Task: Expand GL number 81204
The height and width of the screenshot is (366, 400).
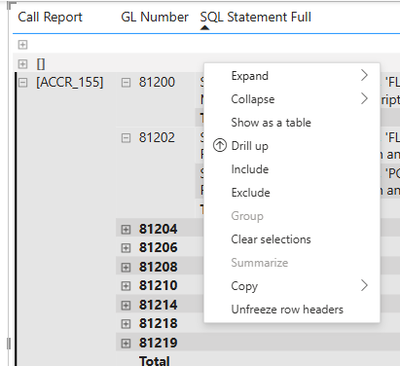Action: click(x=126, y=229)
